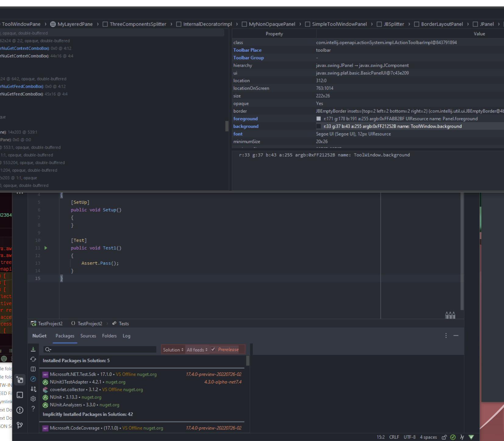Click the Upgrade packages download icon in NuGet

[33, 349]
